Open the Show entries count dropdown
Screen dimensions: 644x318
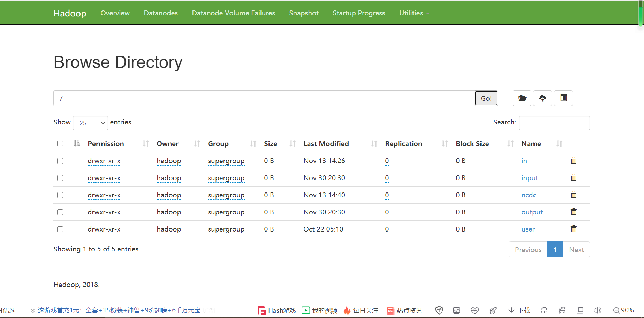click(90, 123)
